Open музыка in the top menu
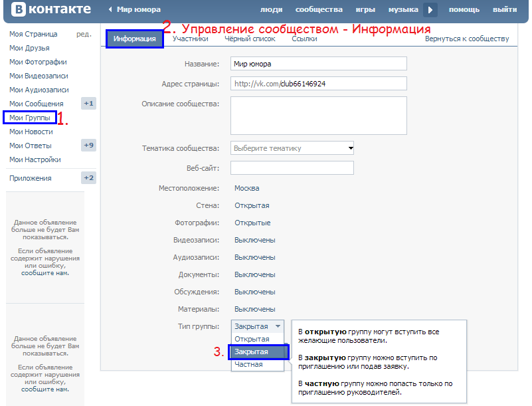Image resolution: width=532 pixels, height=406 pixels. click(x=403, y=9)
